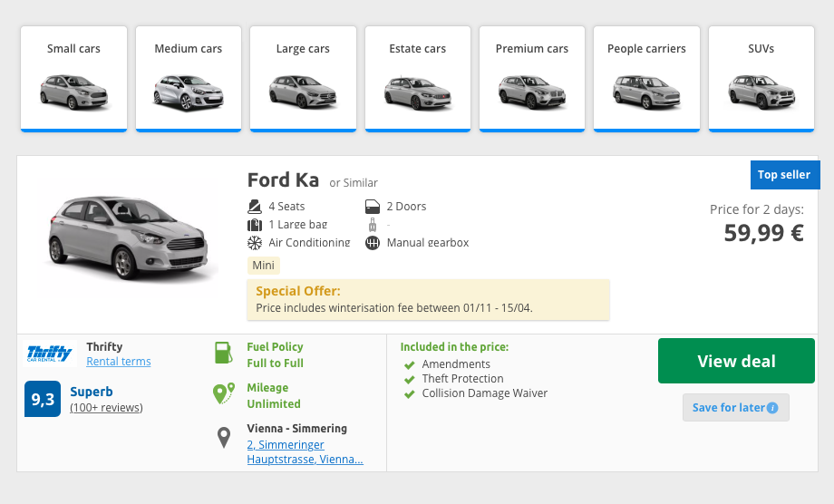Viewport: 834px width, 504px height.
Task: Click the 59,99 € price
Action: (764, 233)
